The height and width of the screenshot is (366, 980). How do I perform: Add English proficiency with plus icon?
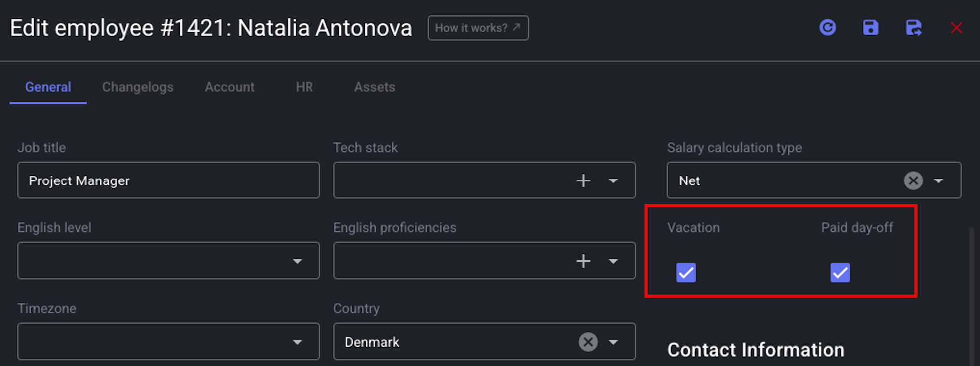click(x=583, y=261)
